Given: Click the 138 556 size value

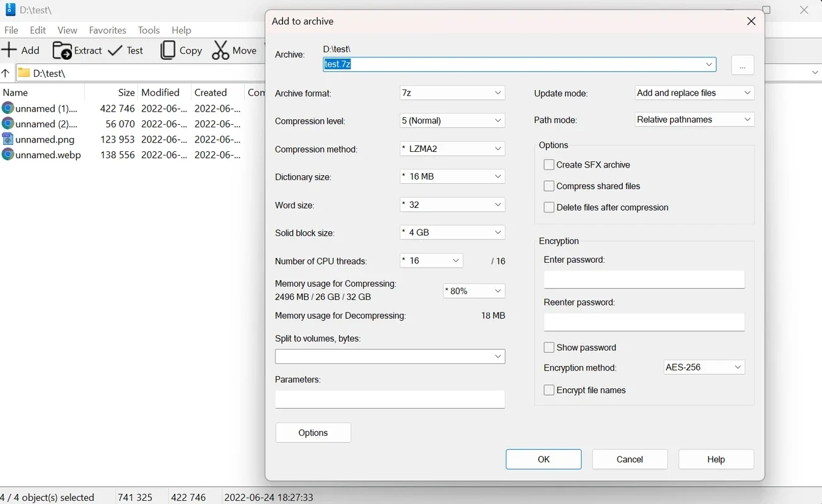Looking at the screenshot, I should tap(117, 154).
